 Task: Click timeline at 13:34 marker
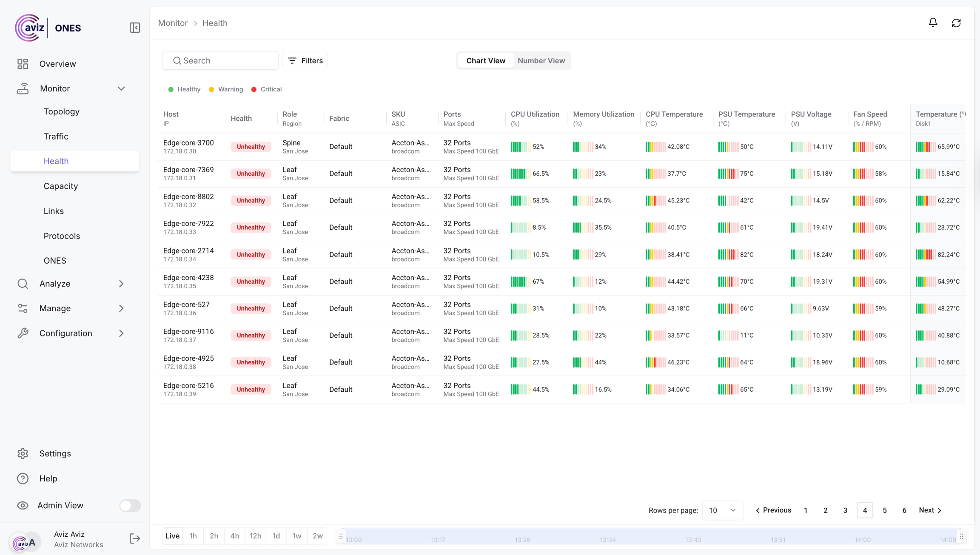[608, 539]
